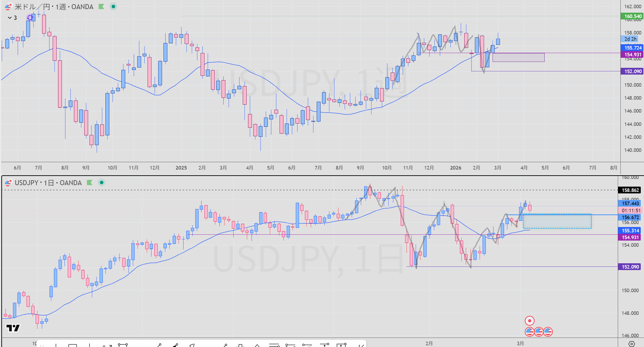Screen dimensions: 644x347
Task: Click weekly chart market status green dot
Action: point(113,6)
